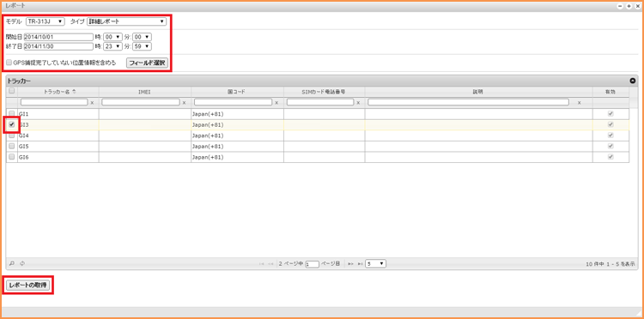Viewport: 644px width, 319px height.
Task: Jump to the last page of trackers
Action: [360, 263]
